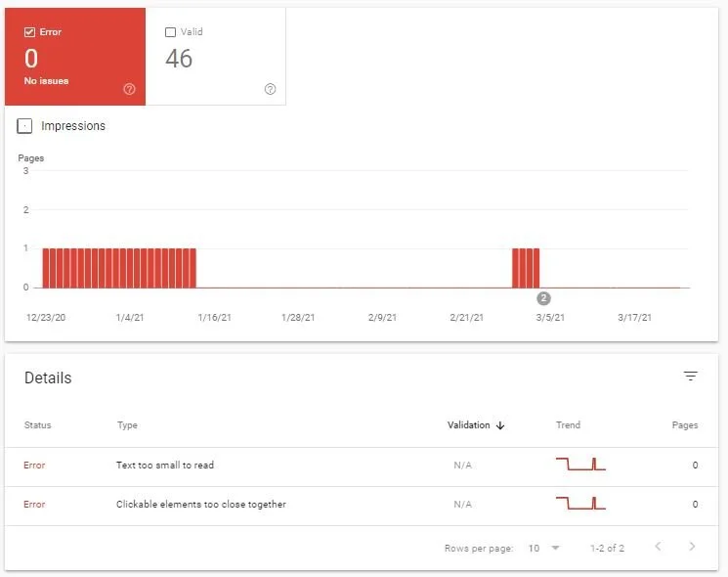Open 'Clickable elements too close together' row
728x577 pixels.
tap(362, 507)
